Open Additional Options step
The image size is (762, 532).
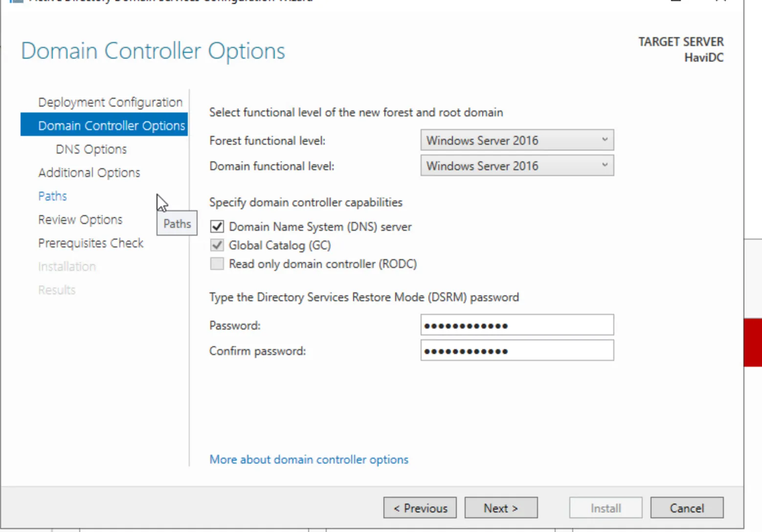89,173
